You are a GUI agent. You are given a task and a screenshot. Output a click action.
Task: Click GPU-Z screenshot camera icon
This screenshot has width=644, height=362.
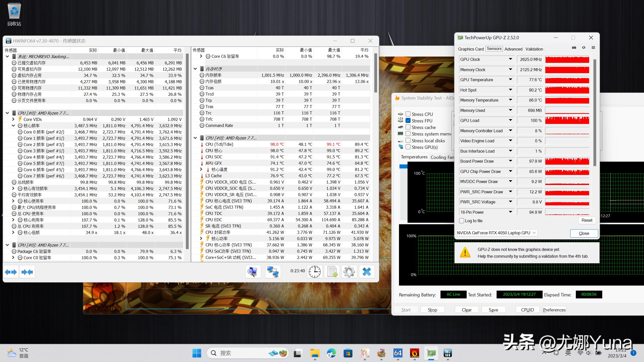point(574,48)
